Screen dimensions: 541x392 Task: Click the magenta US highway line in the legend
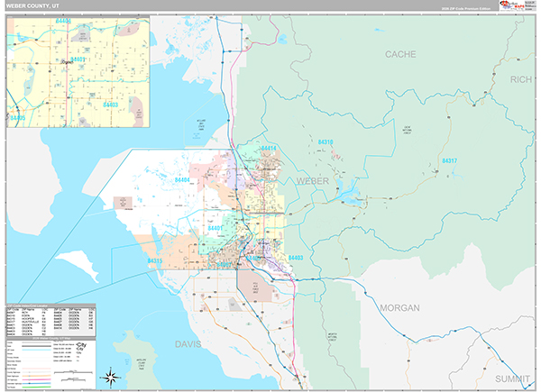point(36,379)
